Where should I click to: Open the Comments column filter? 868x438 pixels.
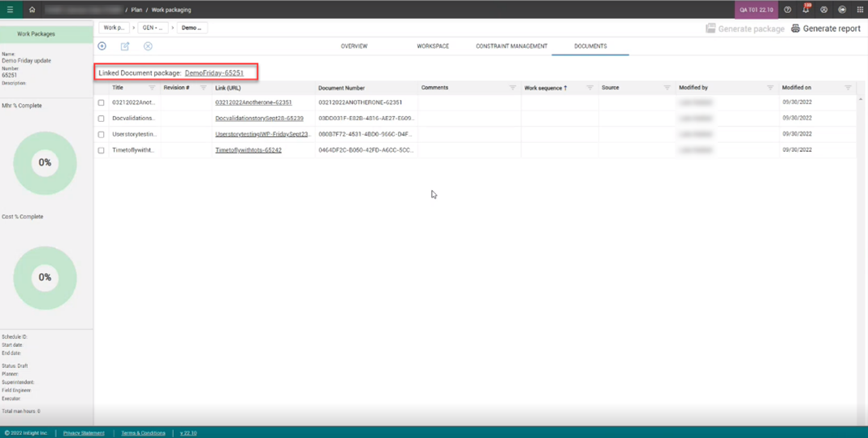click(512, 88)
